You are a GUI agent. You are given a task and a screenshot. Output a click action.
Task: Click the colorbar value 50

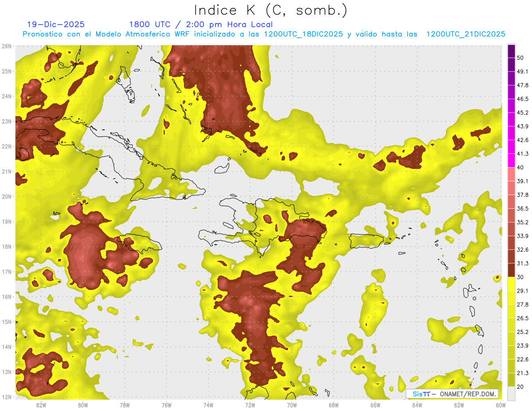click(x=521, y=58)
